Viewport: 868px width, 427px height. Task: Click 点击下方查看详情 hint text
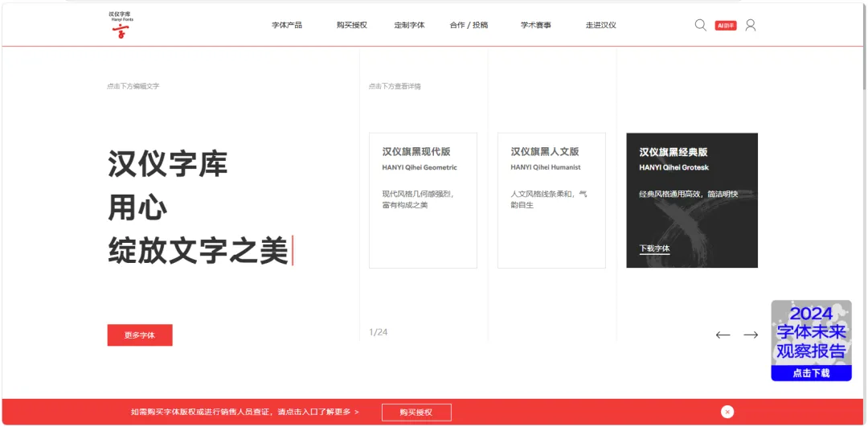click(395, 86)
